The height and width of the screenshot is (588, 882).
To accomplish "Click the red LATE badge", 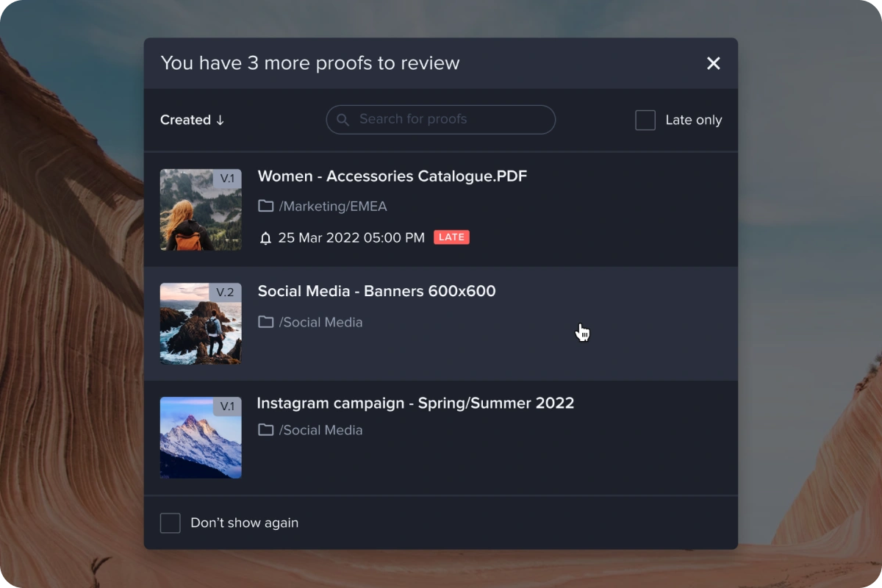I will pyautogui.click(x=451, y=237).
